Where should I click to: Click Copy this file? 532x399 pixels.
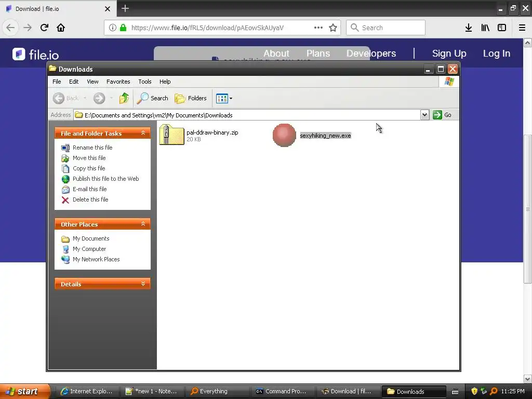tap(89, 168)
